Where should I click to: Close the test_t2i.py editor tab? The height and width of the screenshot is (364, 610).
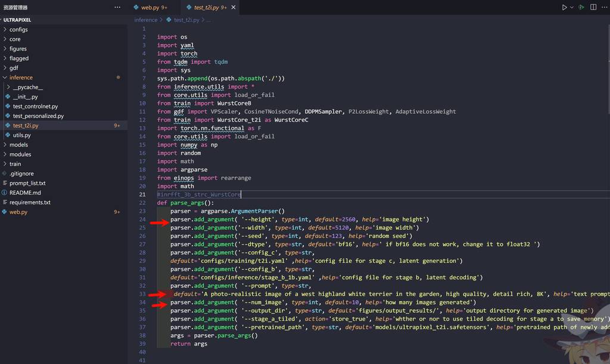pos(234,7)
